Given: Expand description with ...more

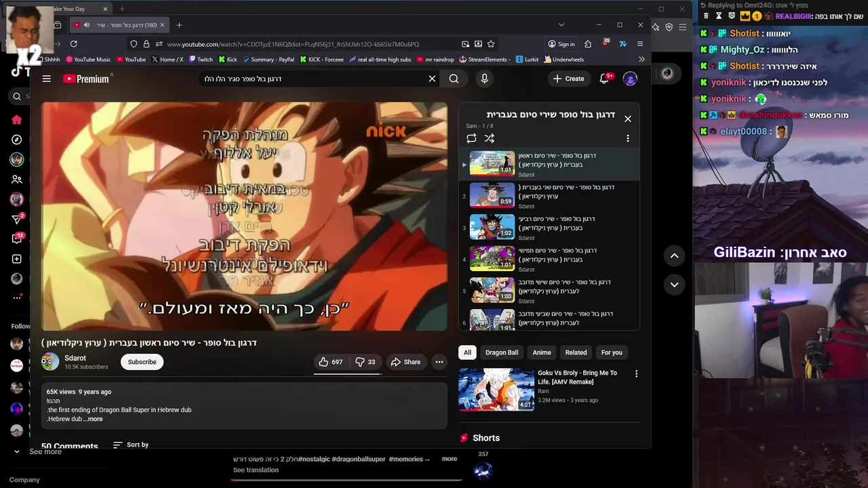Looking at the screenshot, I should click(93, 419).
